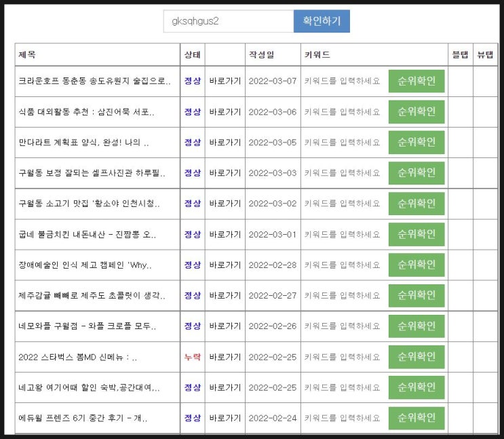This screenshot has width=504, height=439.
Task: Click the 블탭 column header
Action: pyautogui.click(x=461, y=55)
